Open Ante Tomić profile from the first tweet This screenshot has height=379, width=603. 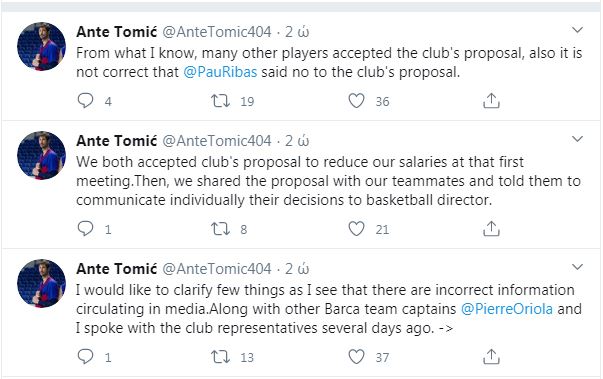tap(117, 32)
